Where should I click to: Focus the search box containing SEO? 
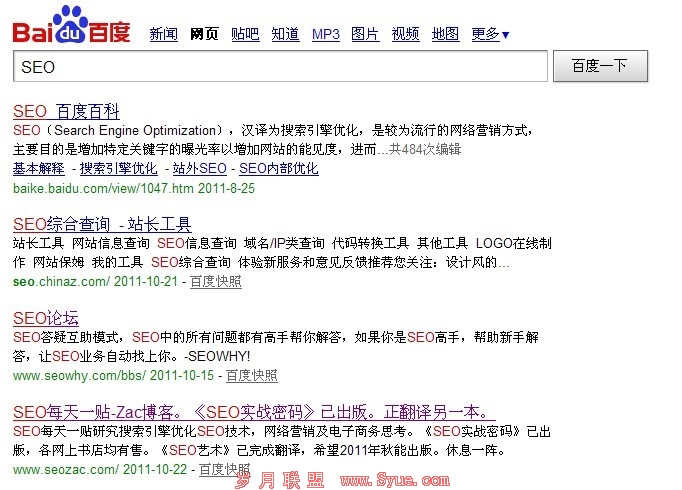[280, 66]
